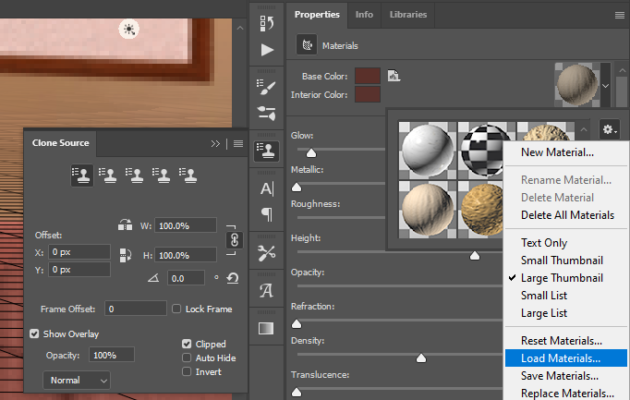Enable the Lock Frame checkbox
Image resolution: width=630 pixels, height=400 pixels.
(x=177, y=309)
